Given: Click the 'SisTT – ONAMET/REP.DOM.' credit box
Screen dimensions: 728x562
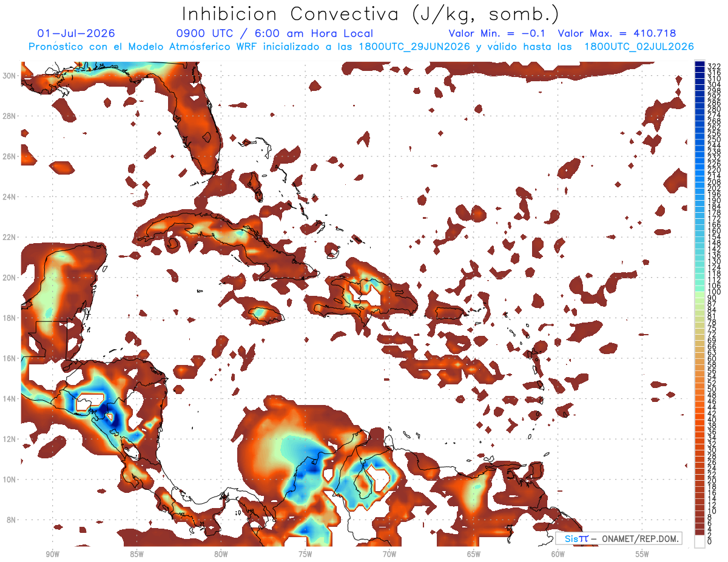Looking at the screenshot, I should pyautogui.click(x=618, y=538).
